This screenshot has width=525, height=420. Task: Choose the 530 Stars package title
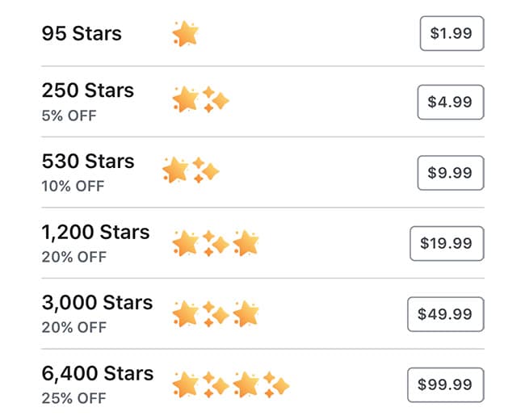click(x=87, y=162)
